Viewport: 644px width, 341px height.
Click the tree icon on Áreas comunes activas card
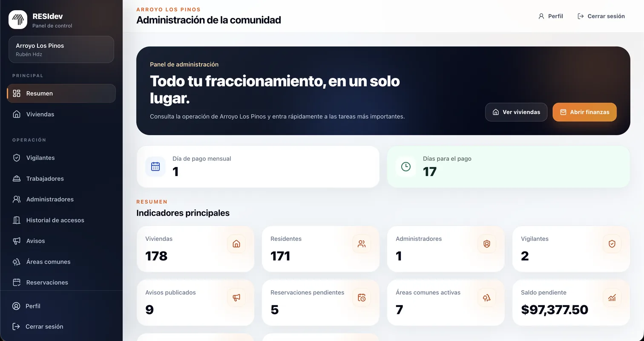click(487, 298)
